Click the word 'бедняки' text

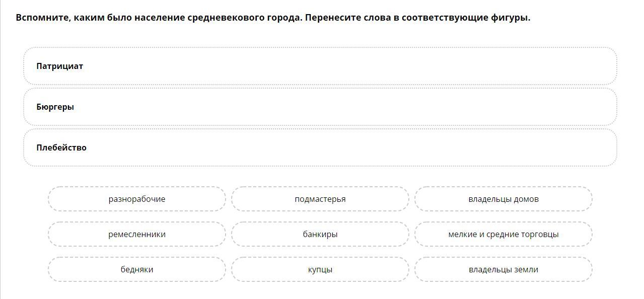[137, 269]
